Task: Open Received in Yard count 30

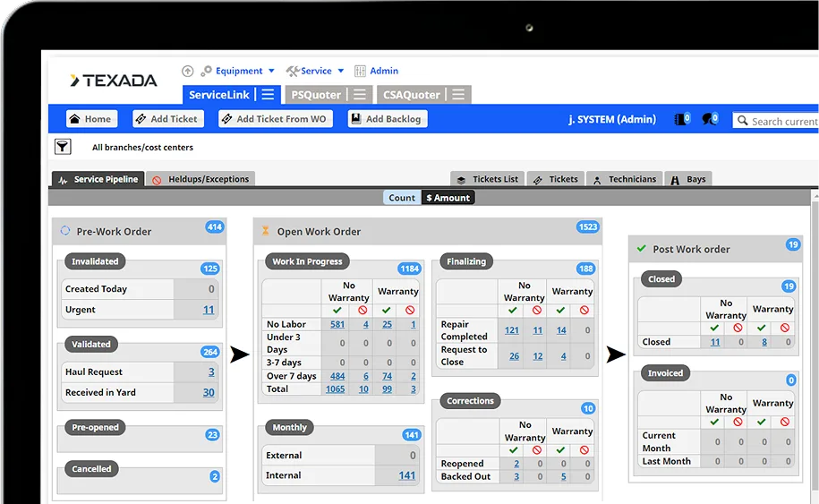Action: (209, 392)
